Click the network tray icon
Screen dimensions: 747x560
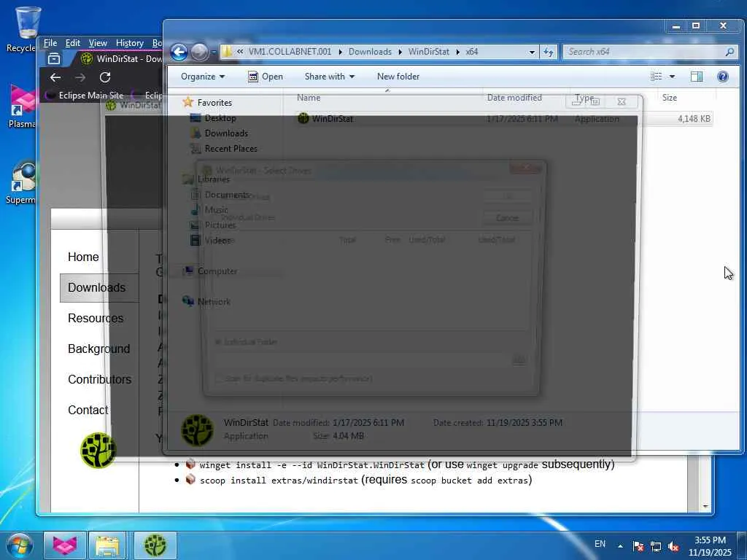(656, 546)
